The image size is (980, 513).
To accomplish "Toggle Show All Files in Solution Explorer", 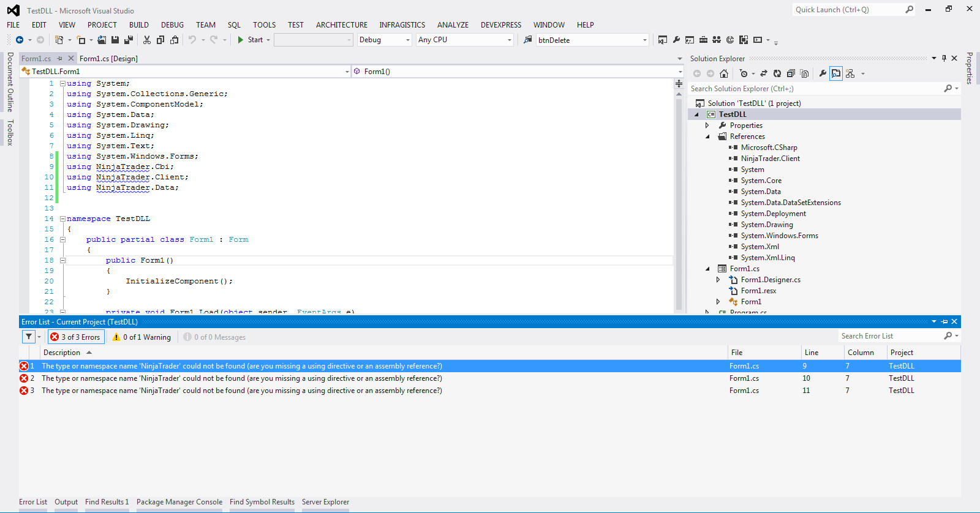I will (x=804, y=73).
